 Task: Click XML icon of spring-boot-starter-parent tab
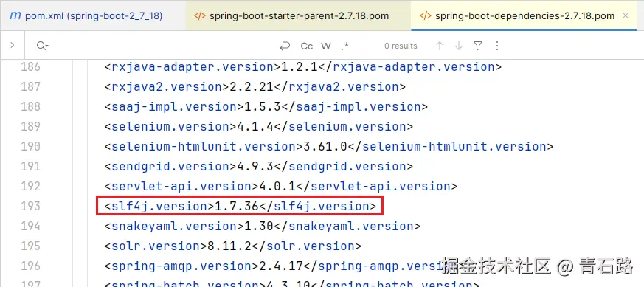click(x=200, y=16)
